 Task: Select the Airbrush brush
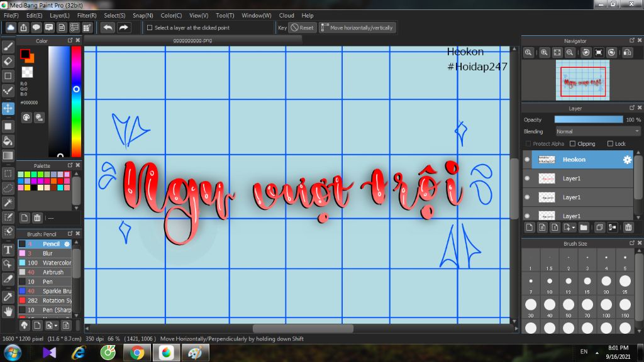(45, 272)
